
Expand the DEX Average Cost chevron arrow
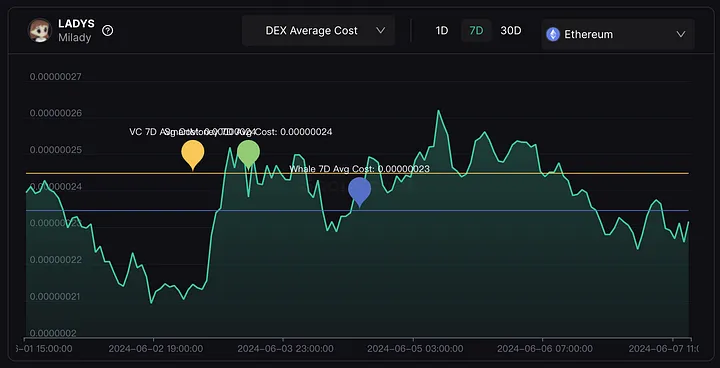coord(380,31)
